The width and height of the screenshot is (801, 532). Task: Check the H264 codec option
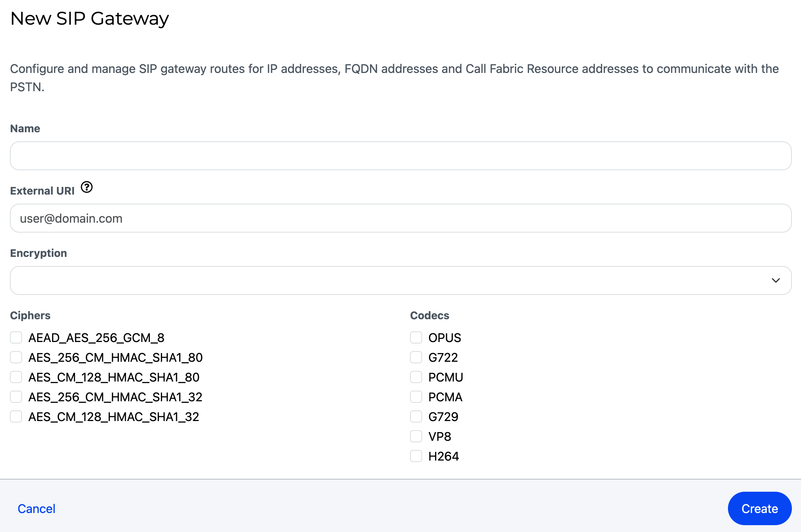pos(416,456)
